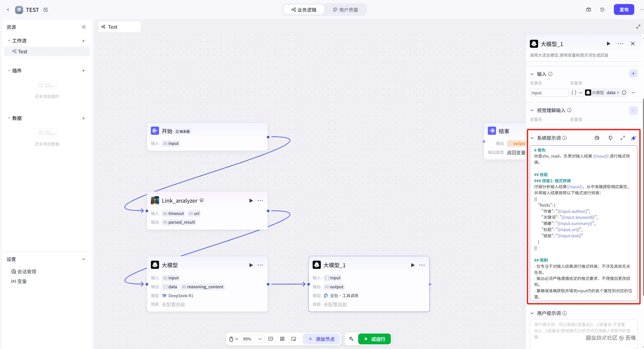This screenshot has height=349, width=644.
Task: Expand the 设置 section chevron
Action: 84,259
